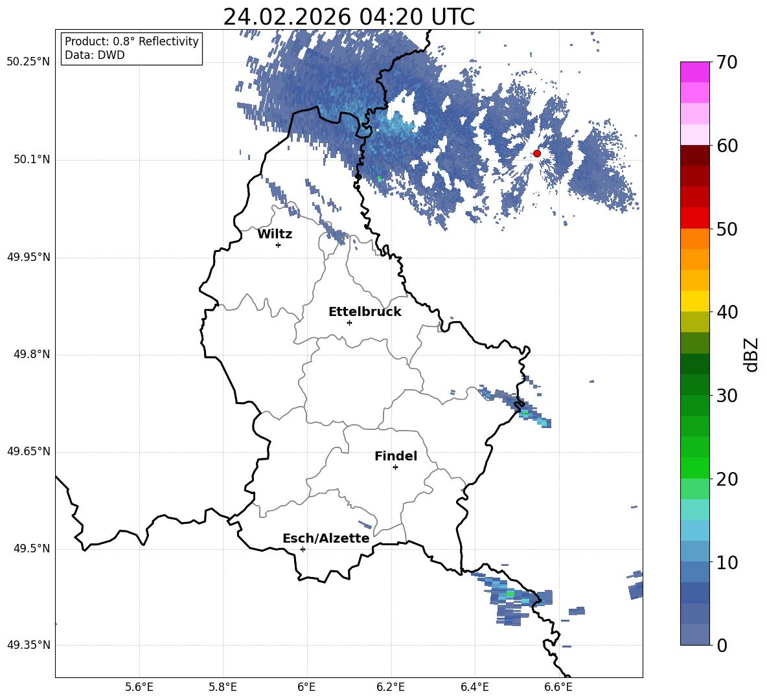Click the latitude label 49.35°N

(29, 645)
